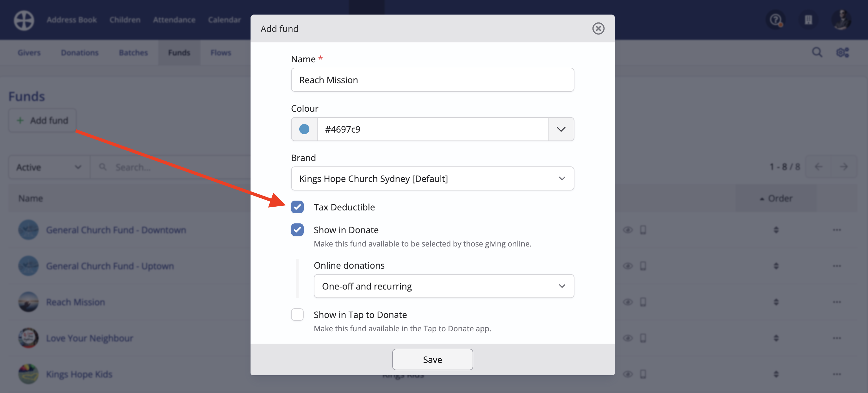
Task: Click the colour hex code field
Action: click(x=432, y=129)
